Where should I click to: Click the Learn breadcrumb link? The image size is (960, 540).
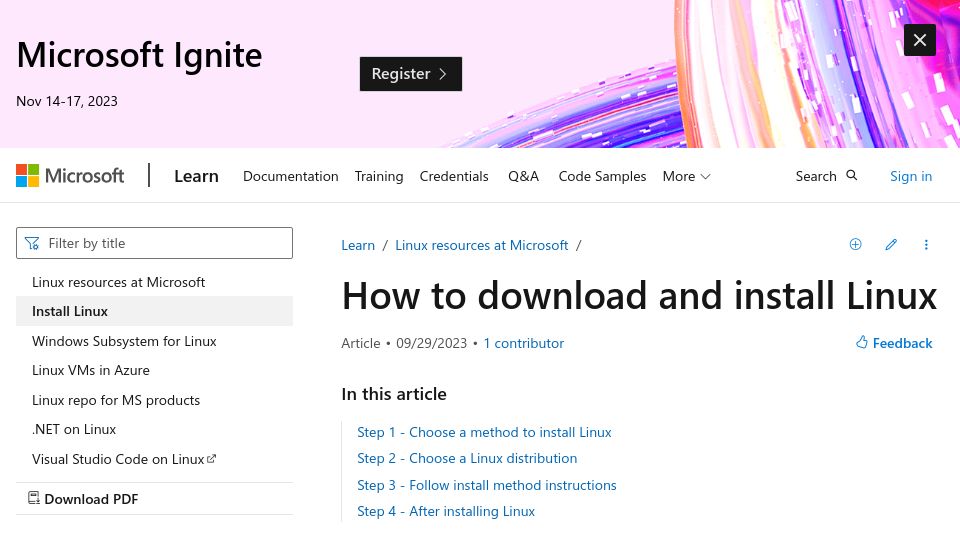[358, 246]
